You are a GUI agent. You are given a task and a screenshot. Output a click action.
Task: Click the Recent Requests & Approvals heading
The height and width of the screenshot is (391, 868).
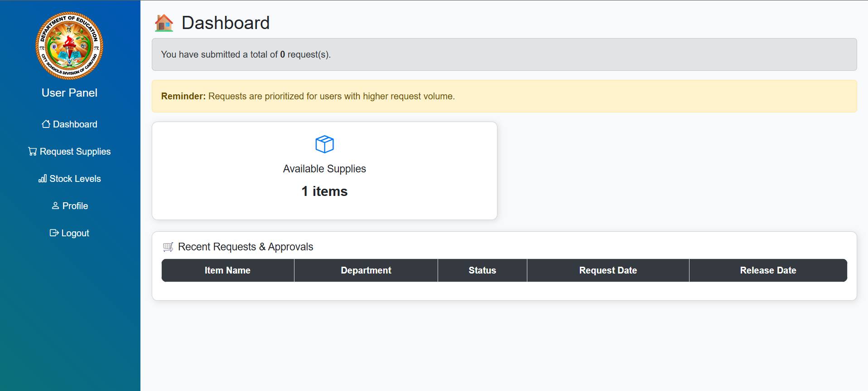(x=246, y=247)
